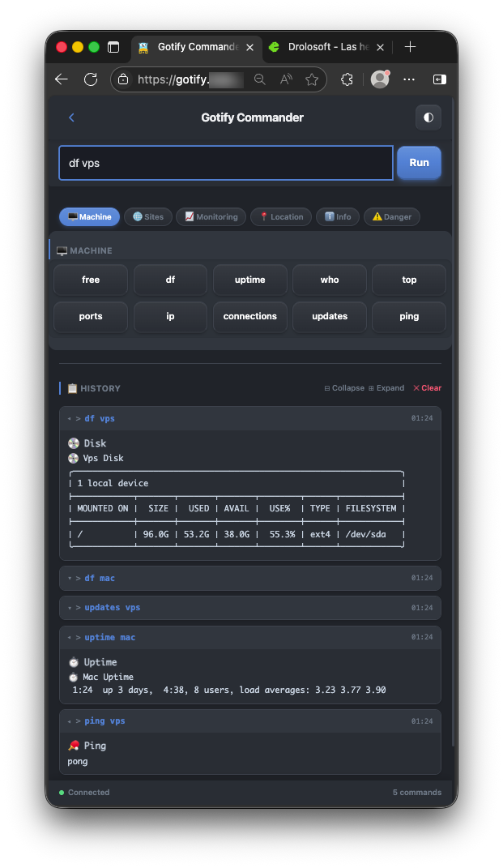Run the 'free' machine command
The width and height of the screenshot is (503, 868).
click(91, 280)
